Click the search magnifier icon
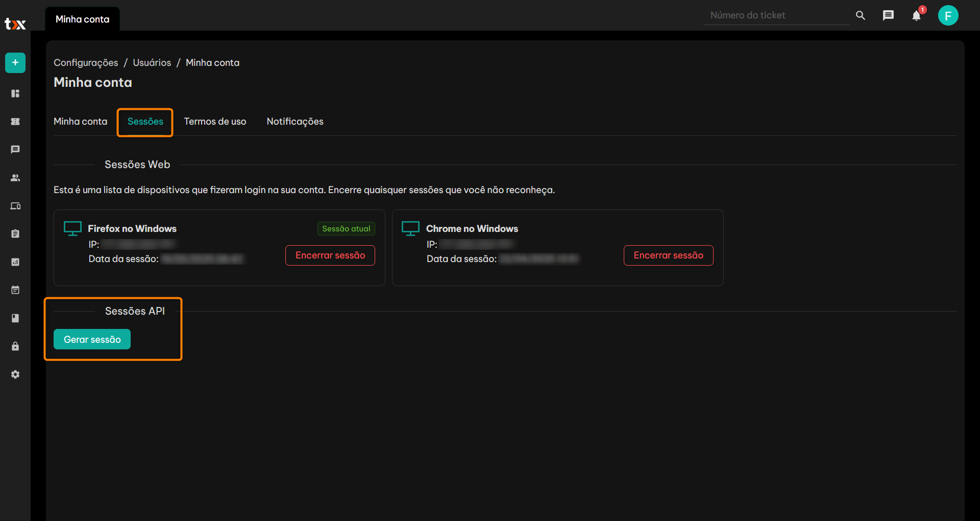980x521 pixels. tap(861, 15)
